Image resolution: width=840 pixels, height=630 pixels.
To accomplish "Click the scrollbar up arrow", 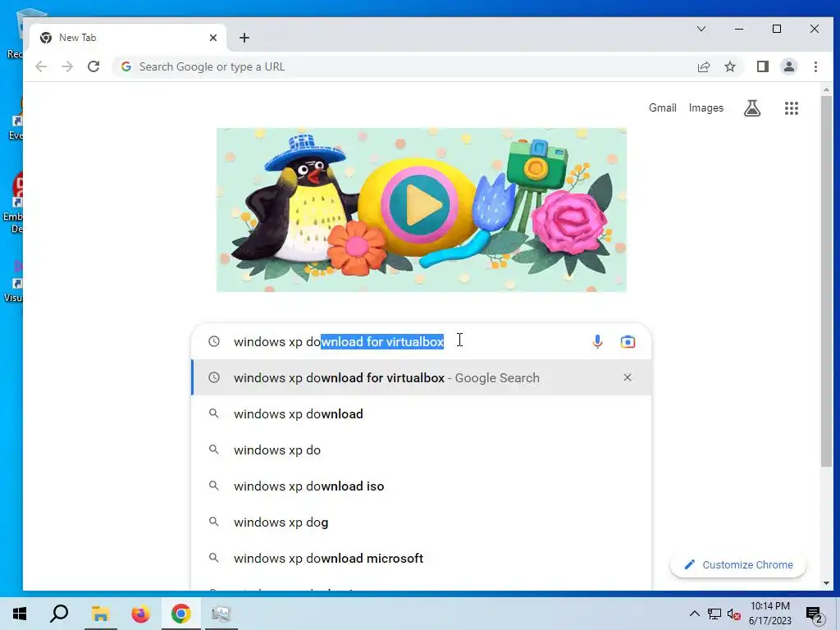I will pyautogui.click(x=826, y=89).
